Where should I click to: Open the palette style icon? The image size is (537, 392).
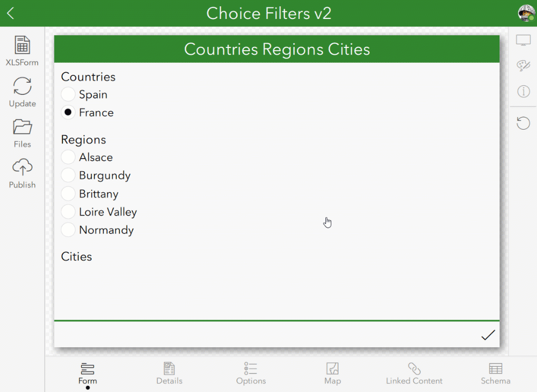coord(523,66)
